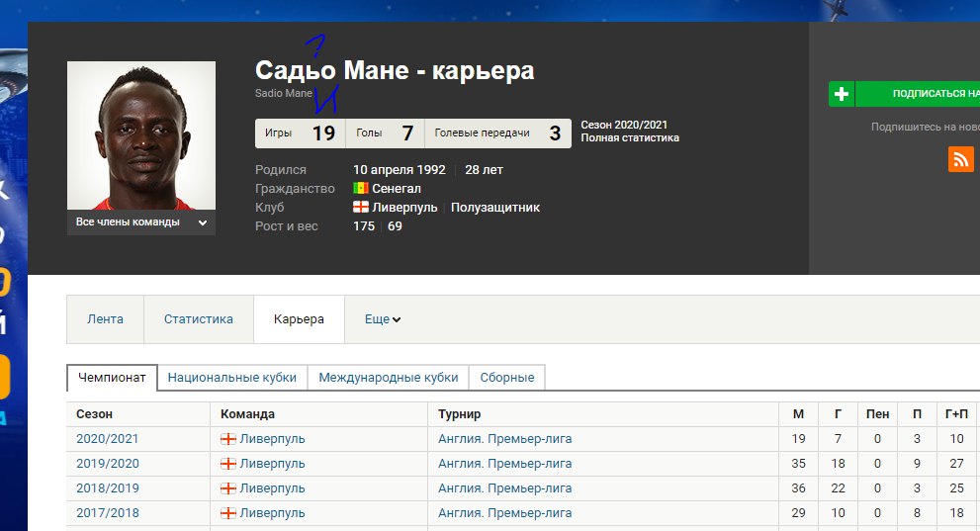
Task: Click Liverpool flag icon in 2020/2021 row
Action: pyautogui.click(x=228, y=439)
